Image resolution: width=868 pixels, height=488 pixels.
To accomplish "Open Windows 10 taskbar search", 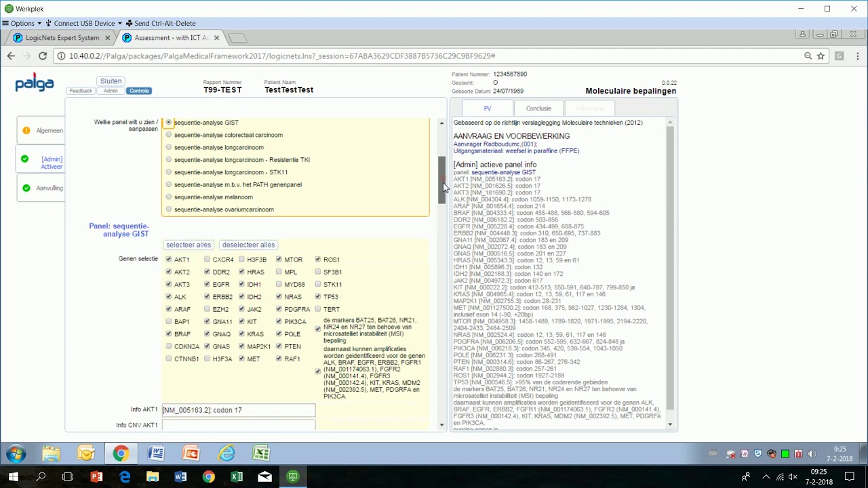I will pos(41,477).
